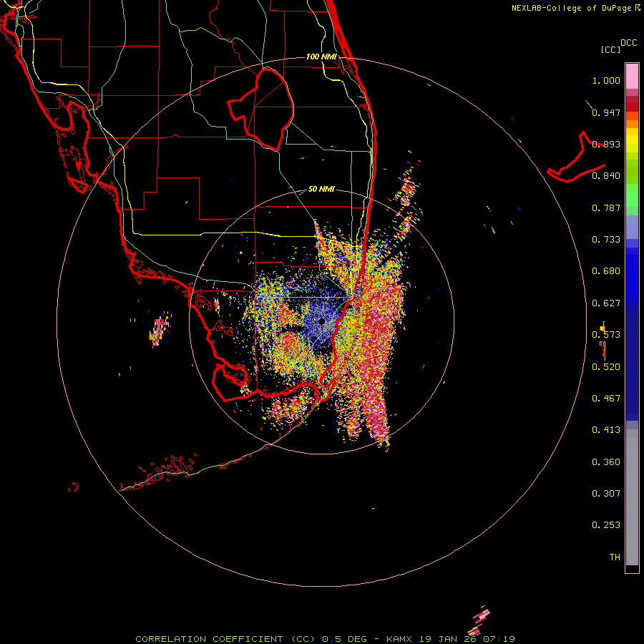Click the DCC label above the color bar
Image resolution: width=644 pixels, height=644 pixels.
click(628, 43)
